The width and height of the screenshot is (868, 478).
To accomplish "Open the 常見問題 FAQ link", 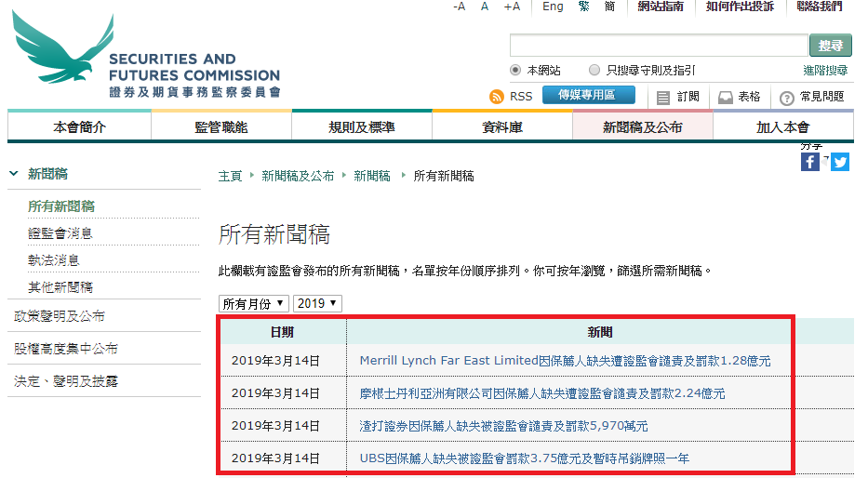I will click(x=812, y=97).
